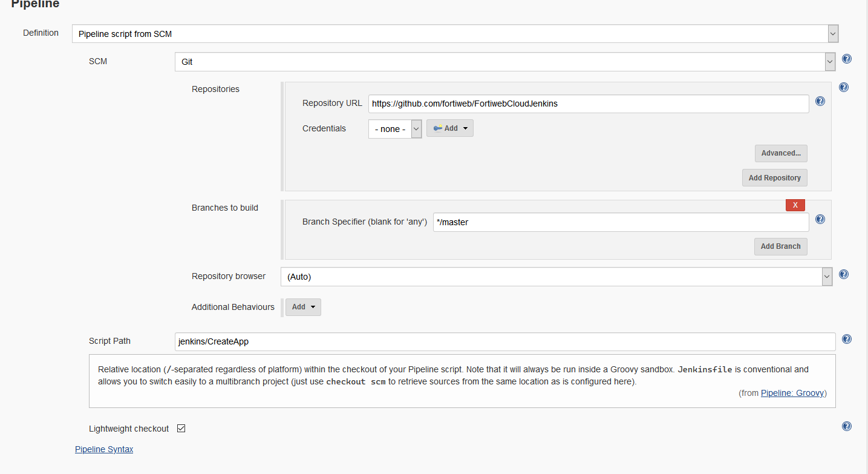The width and height of the screenshot is (868, 474).
Task: Delete branch with red X button
Action: point(795,205)
